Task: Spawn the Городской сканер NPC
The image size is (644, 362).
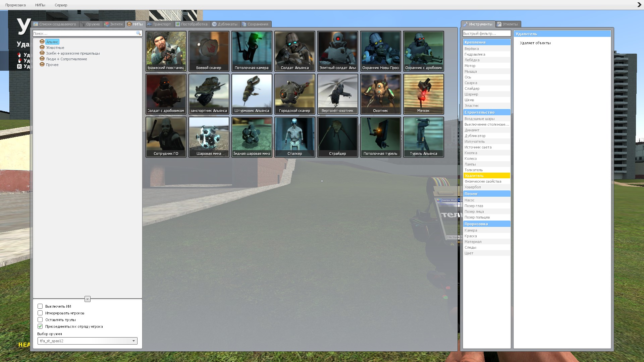Action: click(294, 94)
